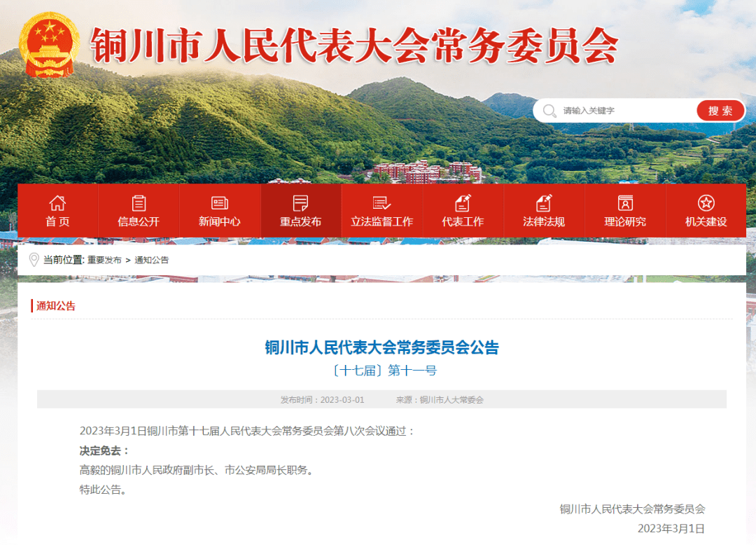Click the star badge icon above 机关建设
Image resolution: width=756 pixels, height=545 pixels.
coord(706,203)
